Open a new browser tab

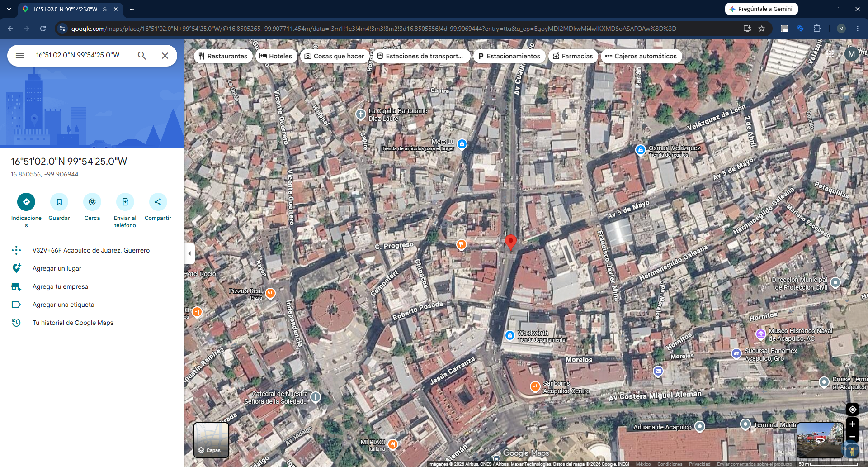pos(132,9)
